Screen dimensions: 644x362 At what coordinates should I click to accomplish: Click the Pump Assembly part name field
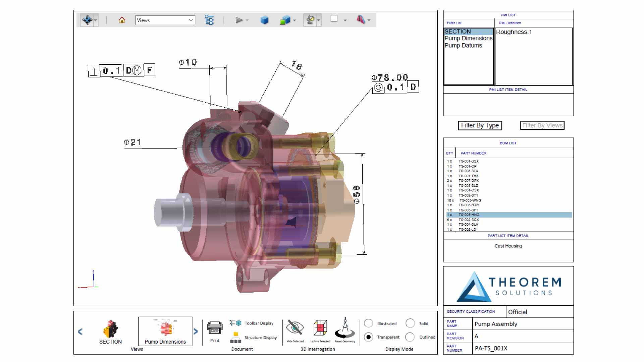pyautogui.click(x=523, y=324)
